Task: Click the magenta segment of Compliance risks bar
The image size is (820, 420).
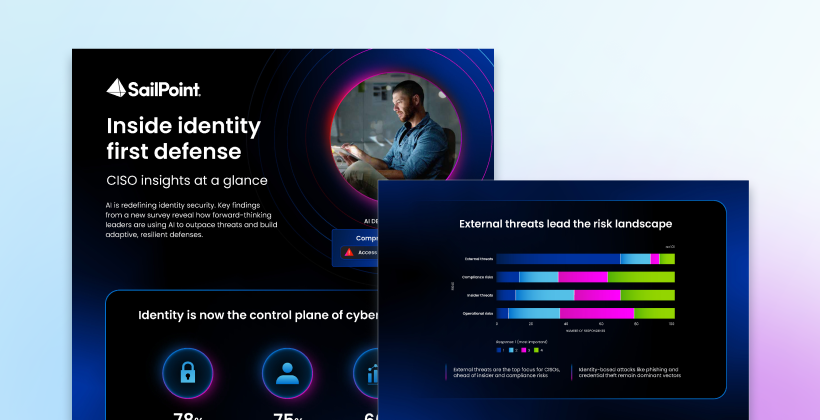Action: point(583,277)
